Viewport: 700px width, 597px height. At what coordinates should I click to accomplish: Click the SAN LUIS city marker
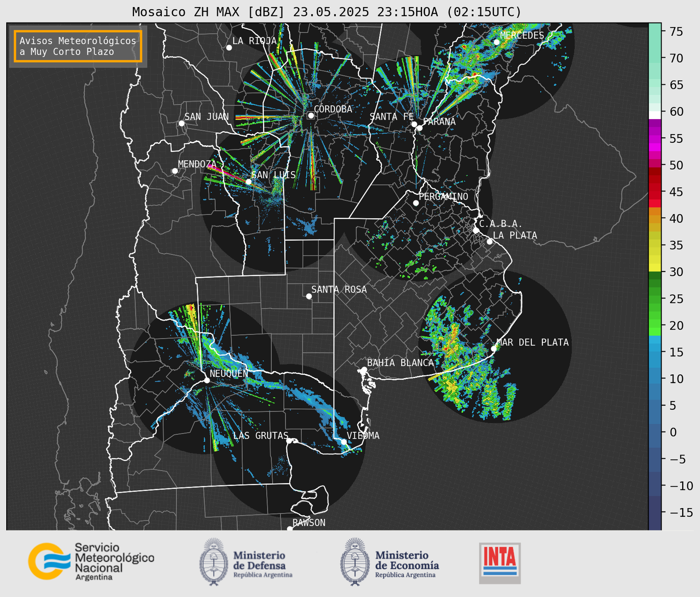point(249,182)
